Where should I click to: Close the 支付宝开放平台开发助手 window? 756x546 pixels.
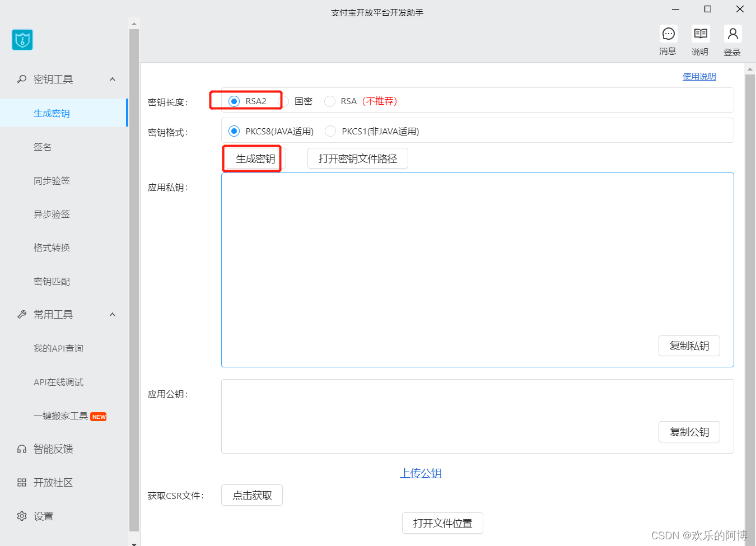click(x=740, y=10)
